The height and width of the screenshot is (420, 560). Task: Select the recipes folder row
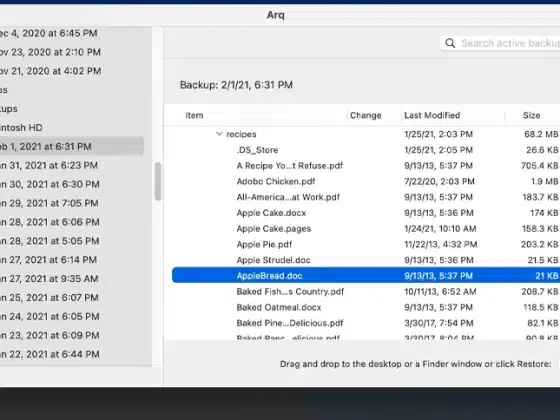click(366, 134)
